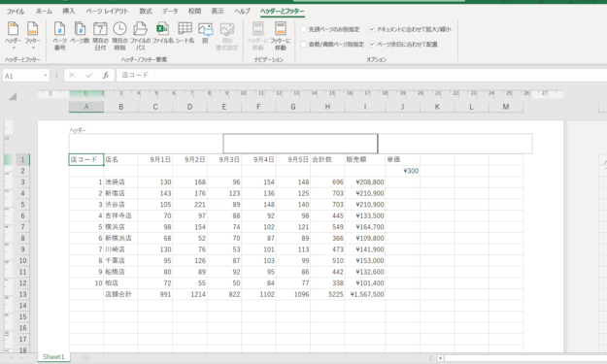Click cell containing ¥1,567,500
Screen dimensions: 607x364
pos(365,294)
